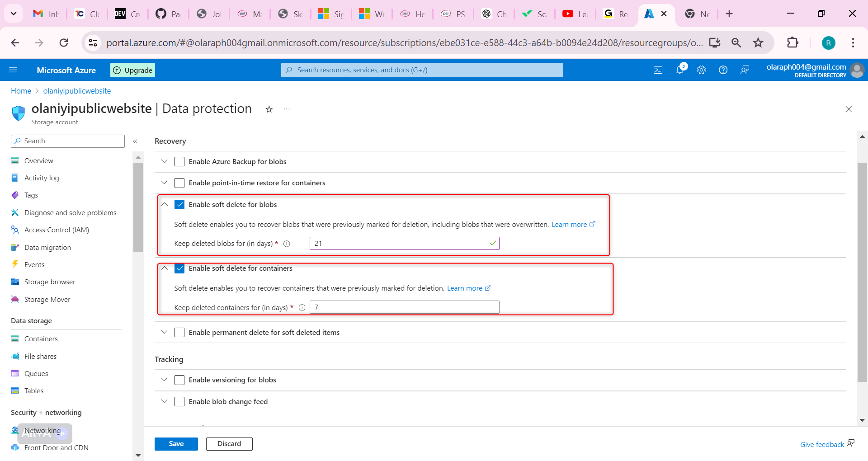Expand the blob change feed section
Screen dimensions: 868x461
click(165, 401)
